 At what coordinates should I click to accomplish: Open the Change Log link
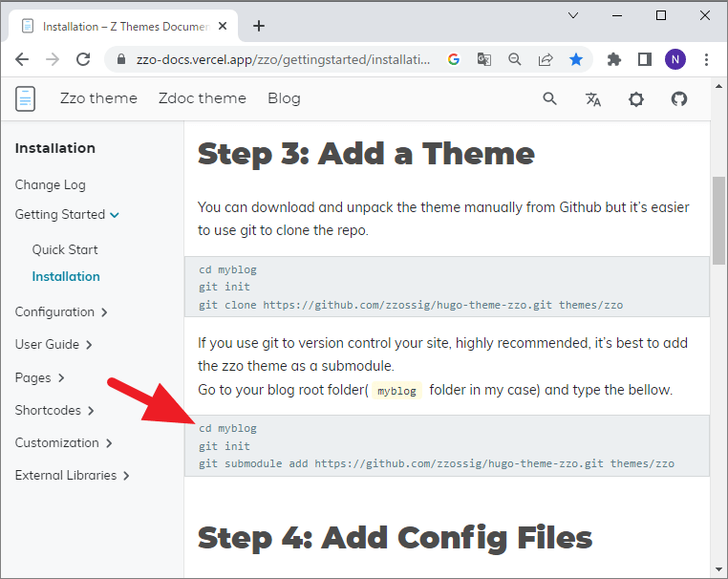(50, 184)
